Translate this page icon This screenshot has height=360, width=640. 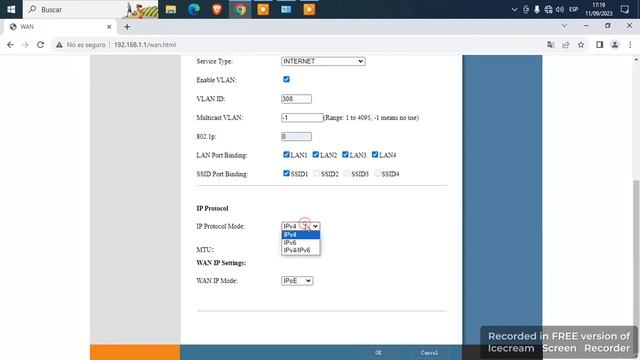pos(551,45)
